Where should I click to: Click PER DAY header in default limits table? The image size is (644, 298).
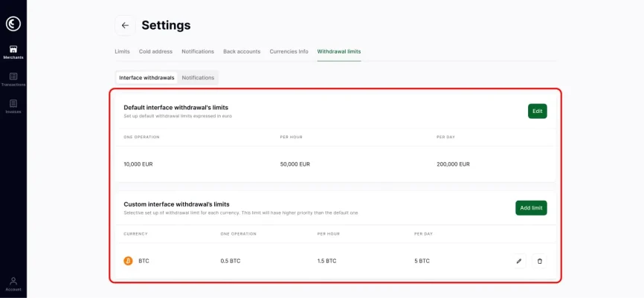(445, 137)
